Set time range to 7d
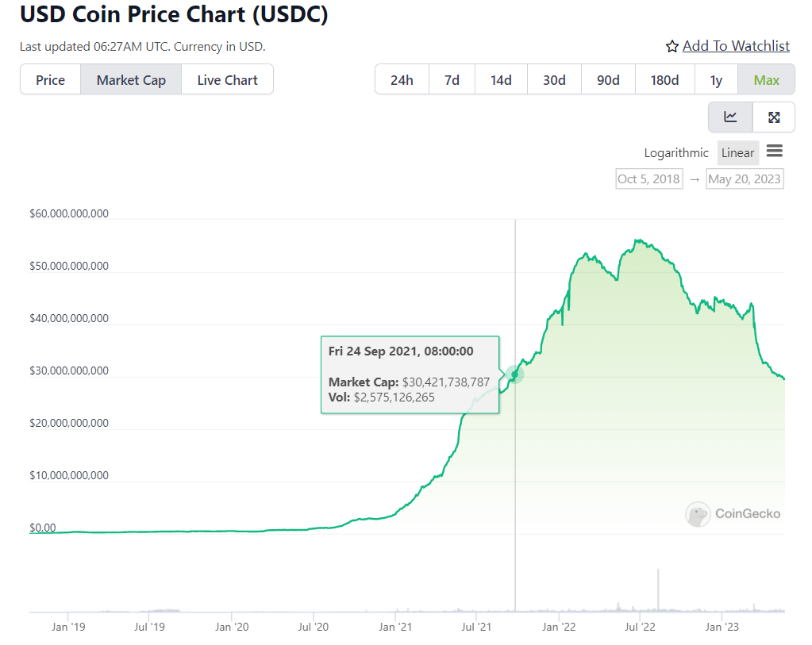 [452, 80]
